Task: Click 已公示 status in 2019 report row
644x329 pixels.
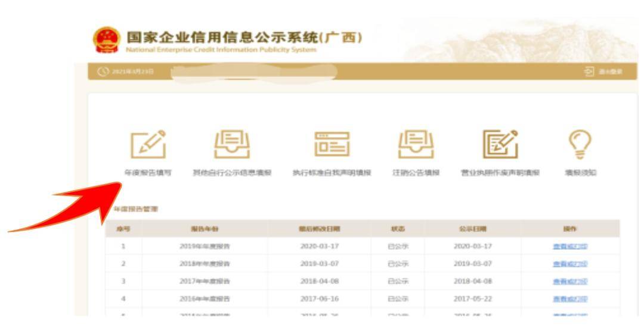Action: [x=398, y=246]
